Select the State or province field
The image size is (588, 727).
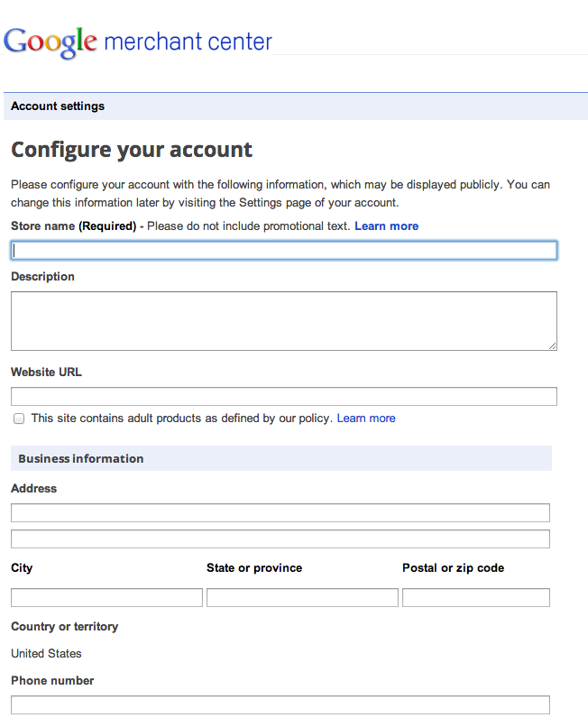[302, 597]
